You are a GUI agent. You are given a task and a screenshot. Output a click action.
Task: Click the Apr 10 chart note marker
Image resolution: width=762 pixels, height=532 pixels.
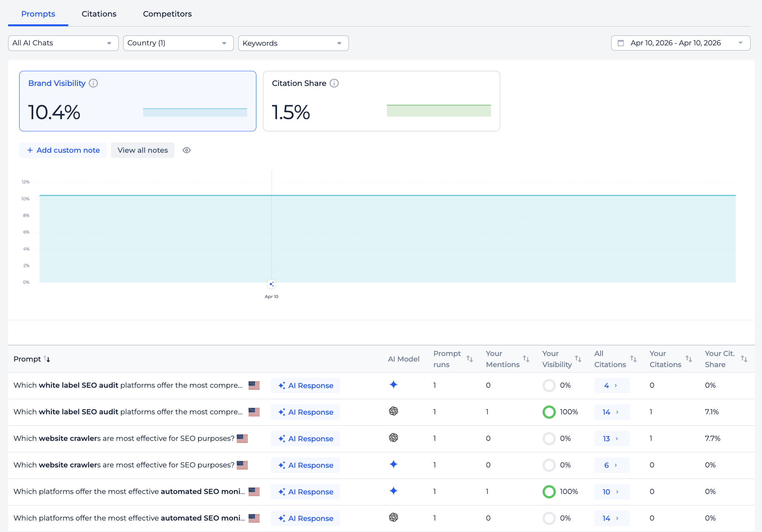tap(271, 284)
